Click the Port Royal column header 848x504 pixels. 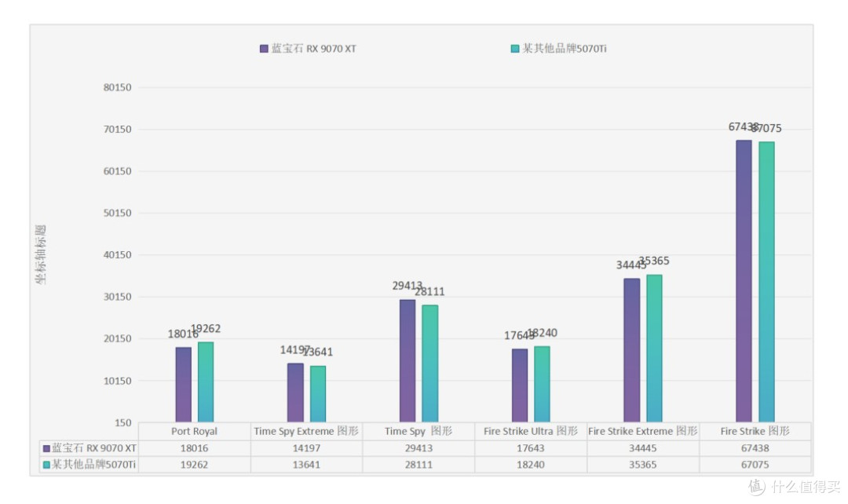[x=194, y=432]
